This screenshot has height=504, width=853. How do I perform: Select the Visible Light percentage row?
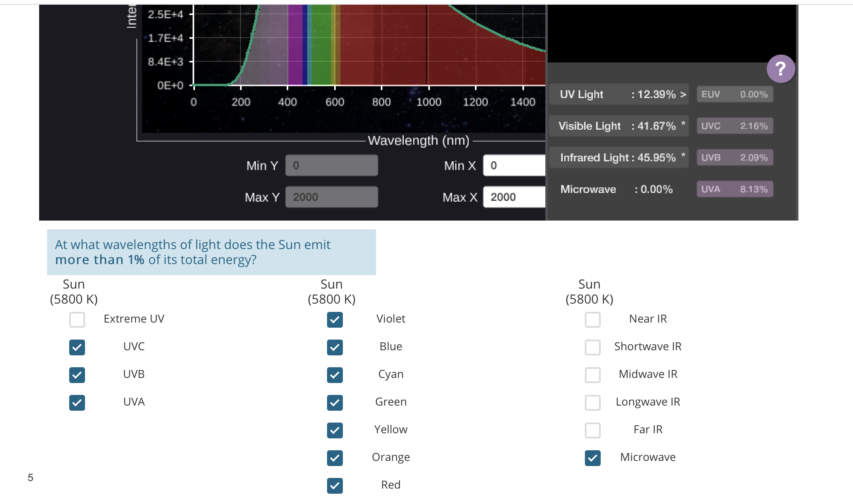(x=618, y=126)
